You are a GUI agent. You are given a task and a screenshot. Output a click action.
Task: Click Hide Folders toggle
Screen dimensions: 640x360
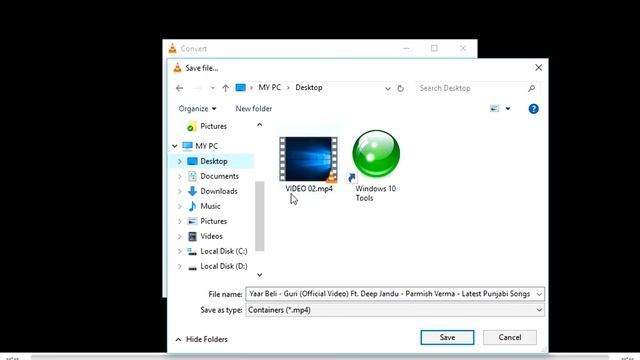(202, 339)
